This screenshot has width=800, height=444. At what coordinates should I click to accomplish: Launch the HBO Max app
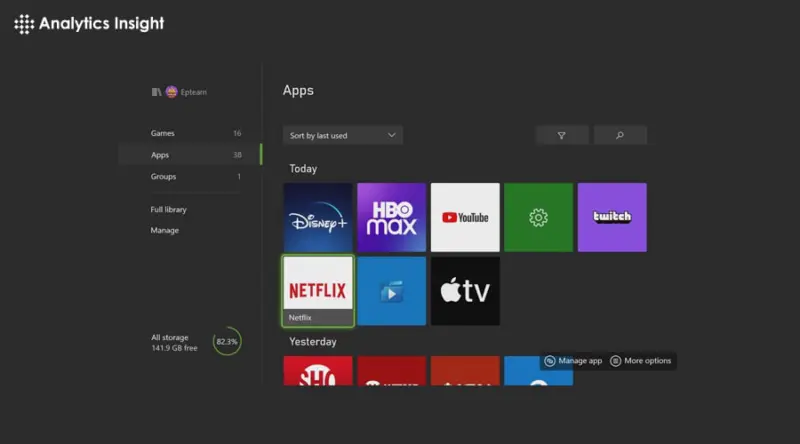[x=391, y=217]
